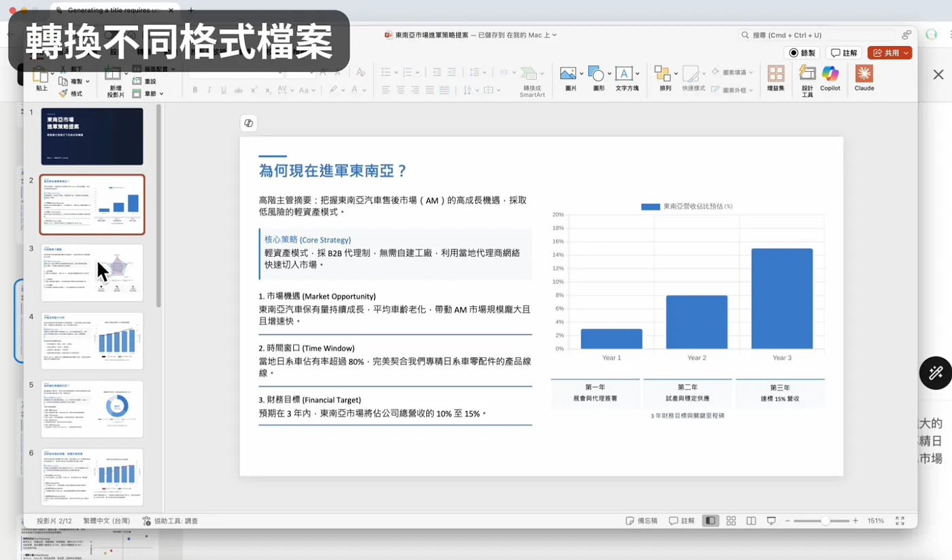This screenshot has width=952, height=560.
Task: Click the 格式 format painter button
Action: [x=71, y=93]
